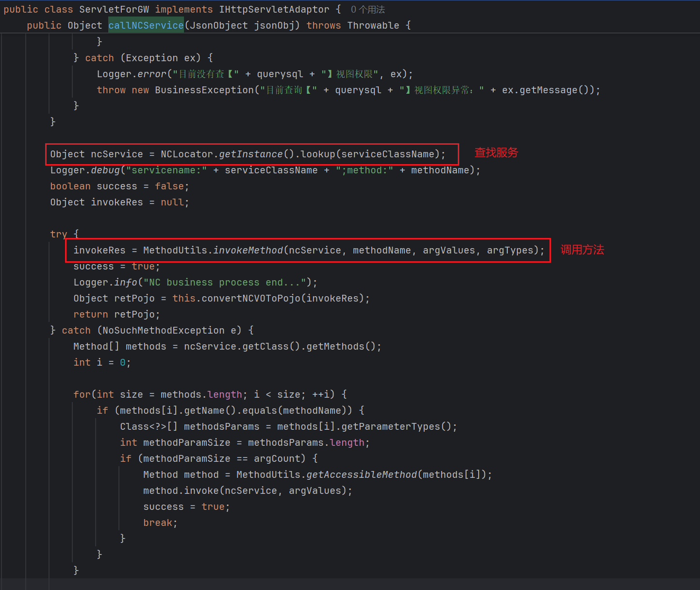Image resolution: width=700 pixels, height=590 pixels.
Task: Click the red "查找服务" annotation
Action: click(496, 152)
